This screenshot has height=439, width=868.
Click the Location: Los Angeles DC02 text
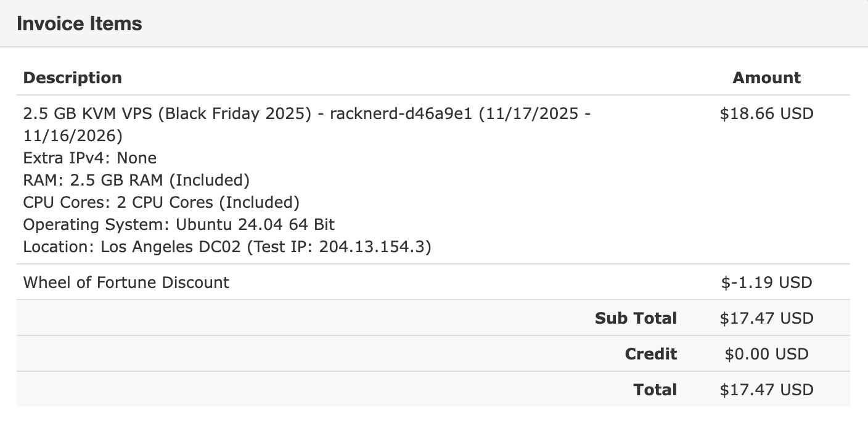(133, 247)
